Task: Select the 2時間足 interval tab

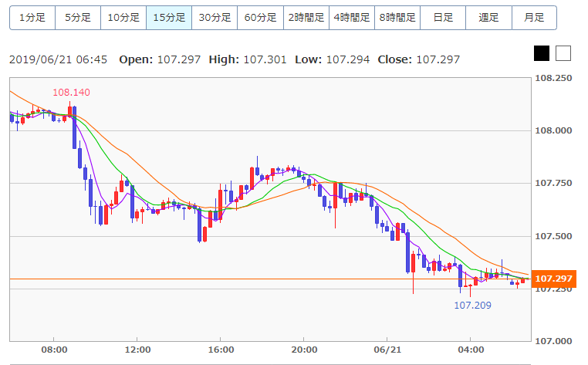Action: pos(306,18)
